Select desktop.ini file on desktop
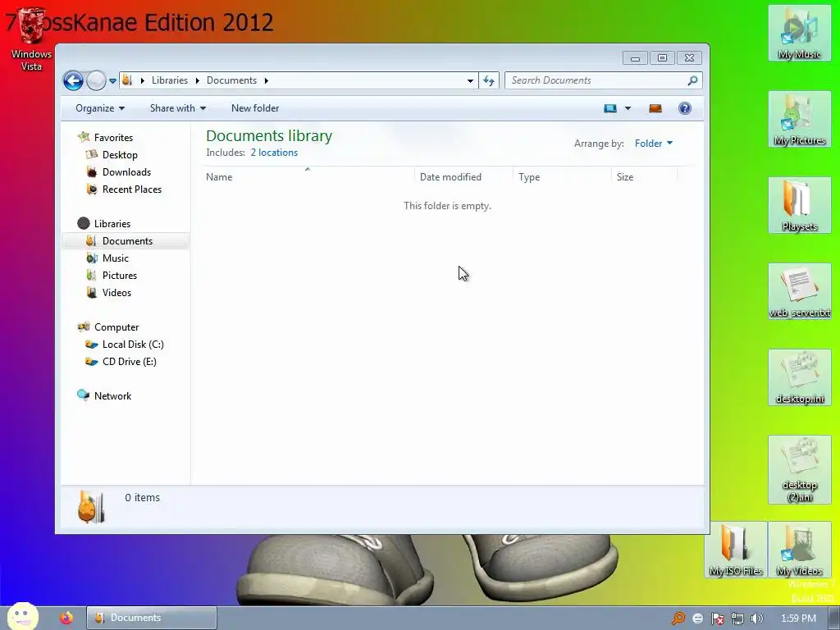 coord(799,377)
